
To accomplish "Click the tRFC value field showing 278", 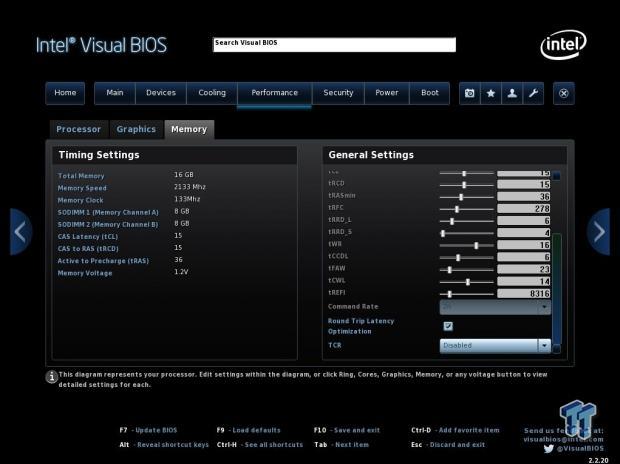I will (x=524, y=209).
